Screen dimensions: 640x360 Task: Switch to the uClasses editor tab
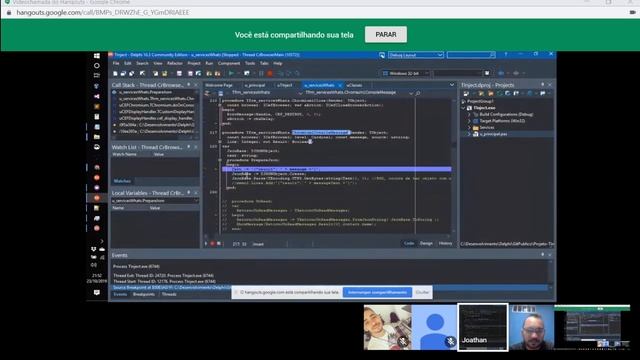(354, 85)
